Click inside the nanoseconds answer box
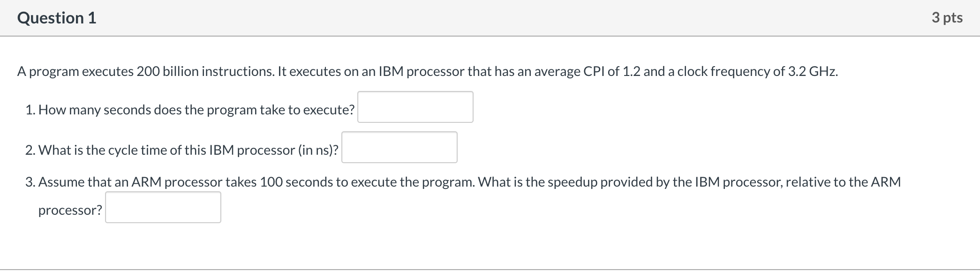This screenshot has width=980, height=271. (x=399, y=147)
